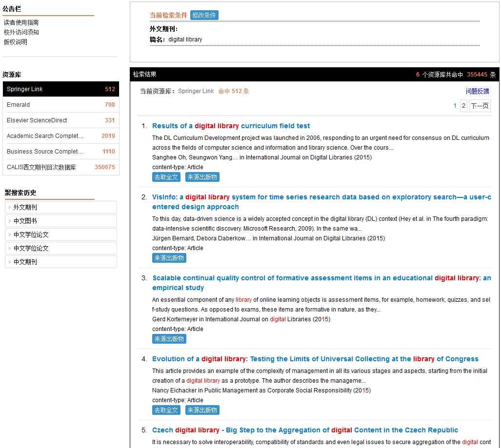Open 校外访问须知 link
501x448 pixels.
[21, 32]
